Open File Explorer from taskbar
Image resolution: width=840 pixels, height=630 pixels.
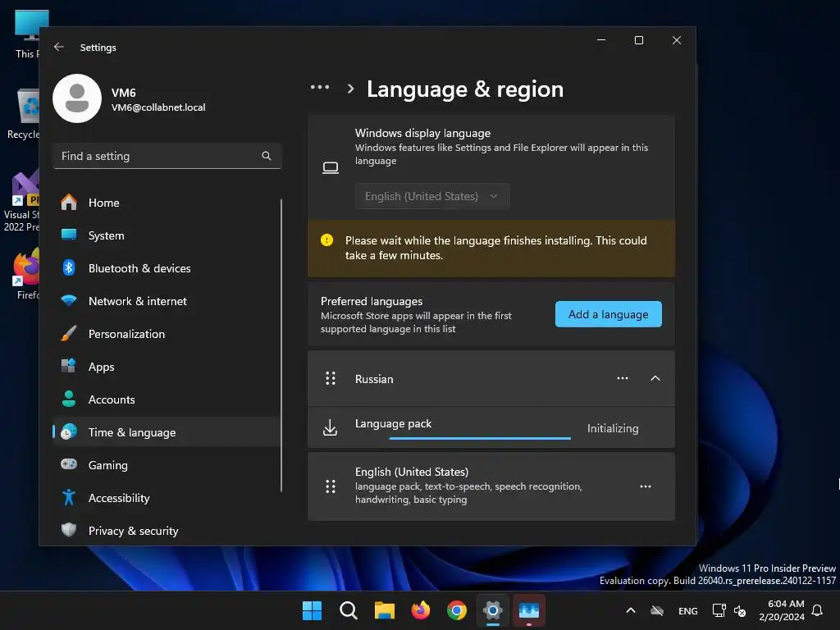[384, 610]
